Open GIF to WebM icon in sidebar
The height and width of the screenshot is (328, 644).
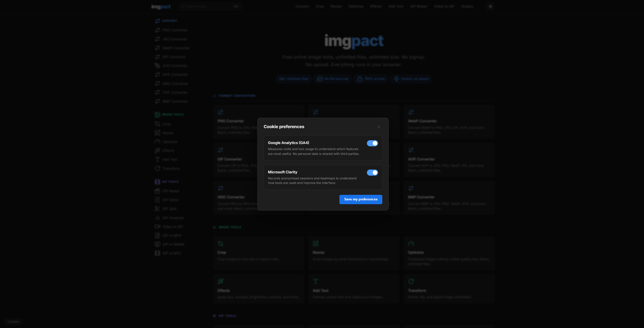point(157,244)
